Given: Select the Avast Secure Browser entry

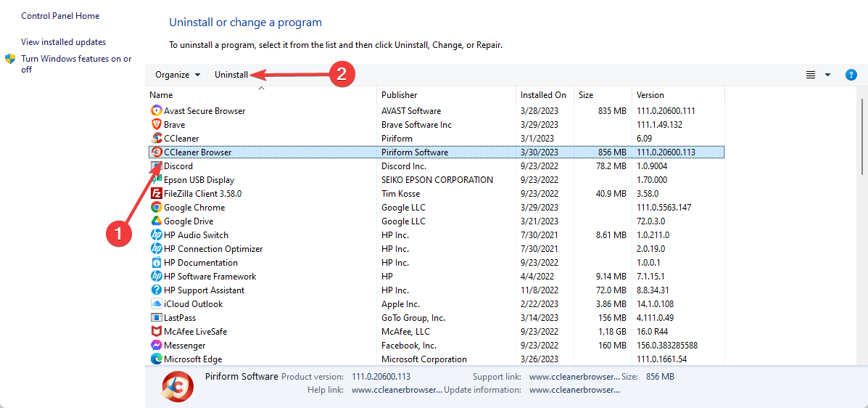Looking at the screenshot, I should click(204, 111).
